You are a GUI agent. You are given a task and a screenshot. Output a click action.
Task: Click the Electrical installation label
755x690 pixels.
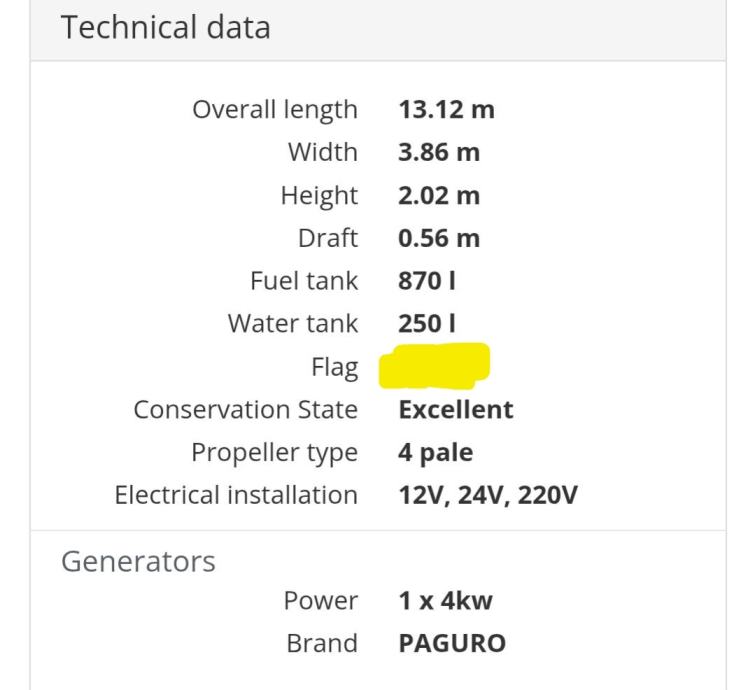tap(236, 495)
